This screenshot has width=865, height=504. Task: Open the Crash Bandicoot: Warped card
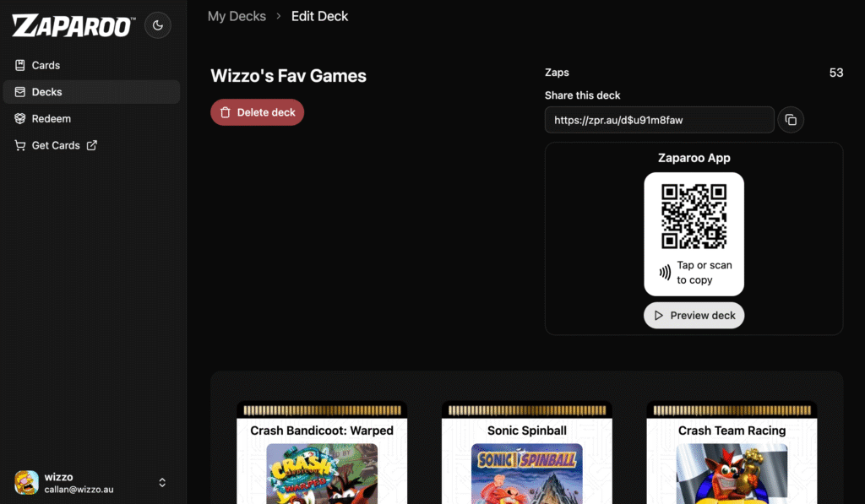click(322, 453)
